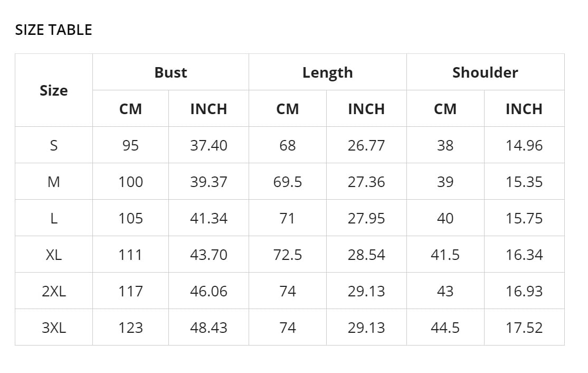The height and width of the screenshot is (373, 588).
Task: Click the SIZE TABLE heading
Action: coord(54,30)
